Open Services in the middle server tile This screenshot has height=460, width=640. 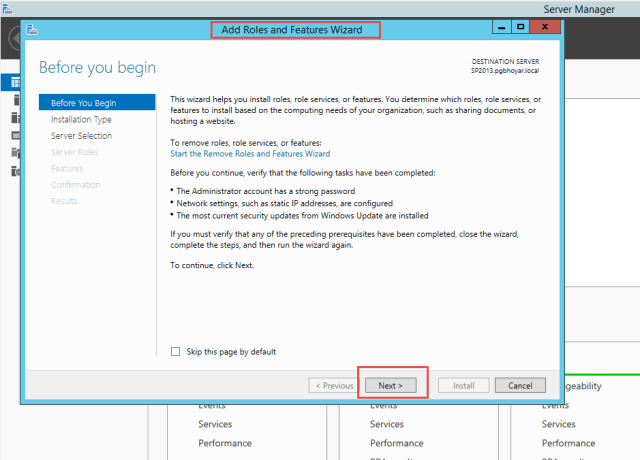coord(387,424)
